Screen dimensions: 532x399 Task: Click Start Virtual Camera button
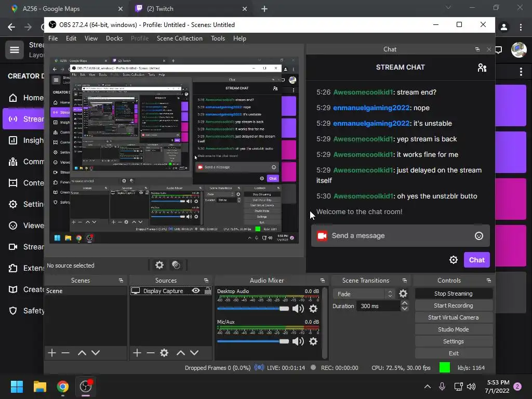coord(454,317)
